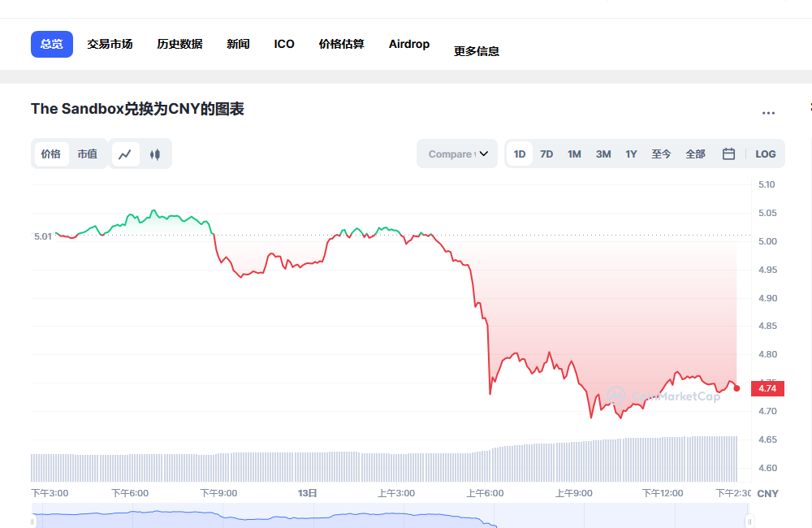Image resolution: width=812 pixels, height=528 pixels.
Task: Open the 总览 tab
Action: [x=52, y=44]
